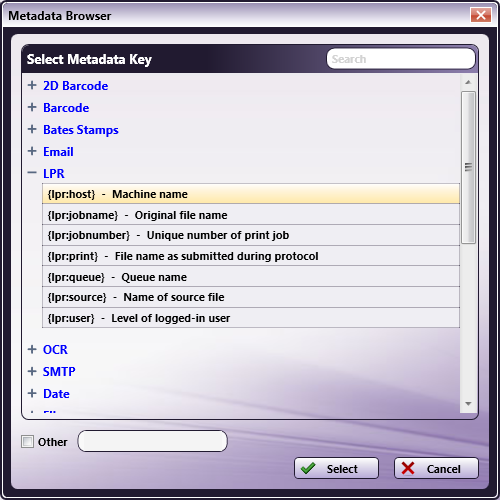Click the scrollbar down arrow

468,404
